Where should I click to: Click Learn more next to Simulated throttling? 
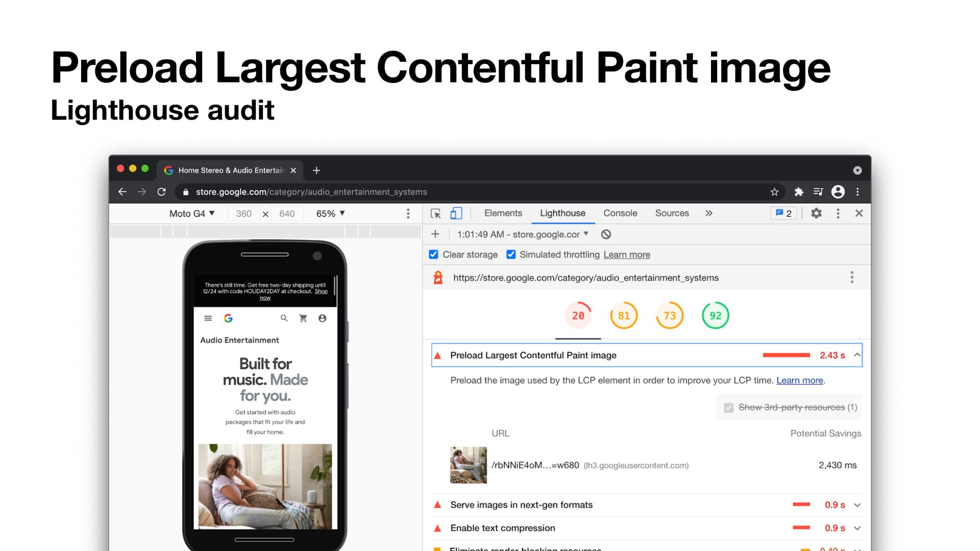tap(627, 255)
